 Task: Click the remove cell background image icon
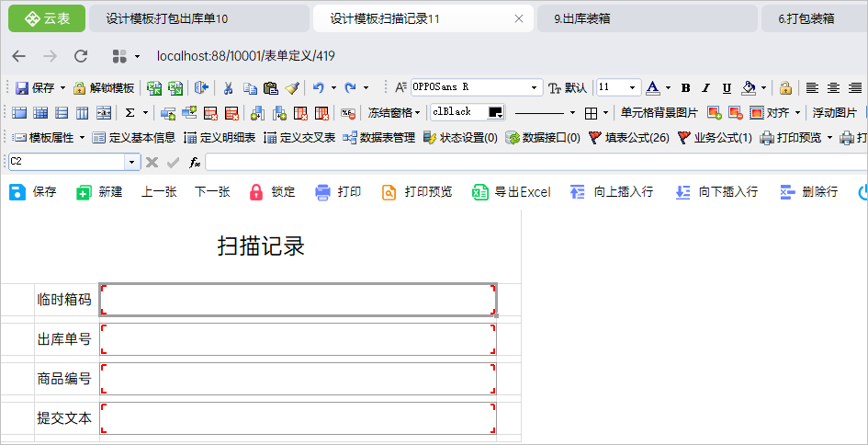(x=735, y=113)
